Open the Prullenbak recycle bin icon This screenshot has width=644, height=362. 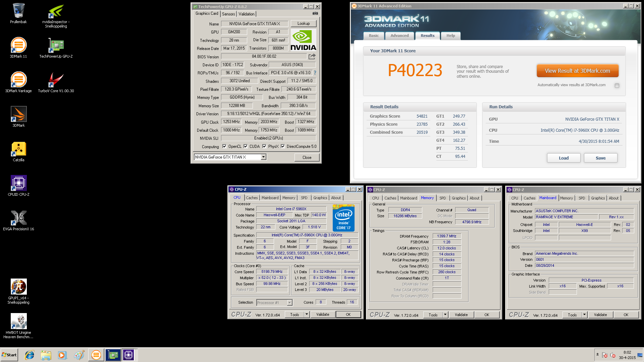click(18, 13)
